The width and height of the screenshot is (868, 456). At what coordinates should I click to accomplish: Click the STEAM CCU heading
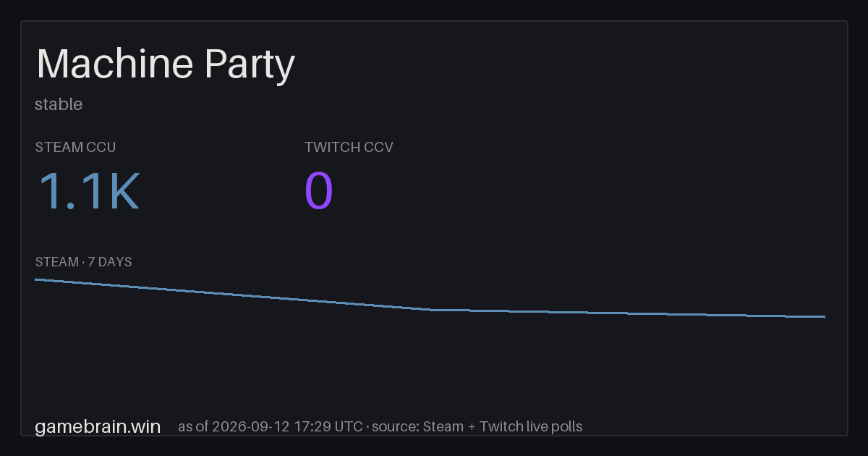tap(75, 147)
